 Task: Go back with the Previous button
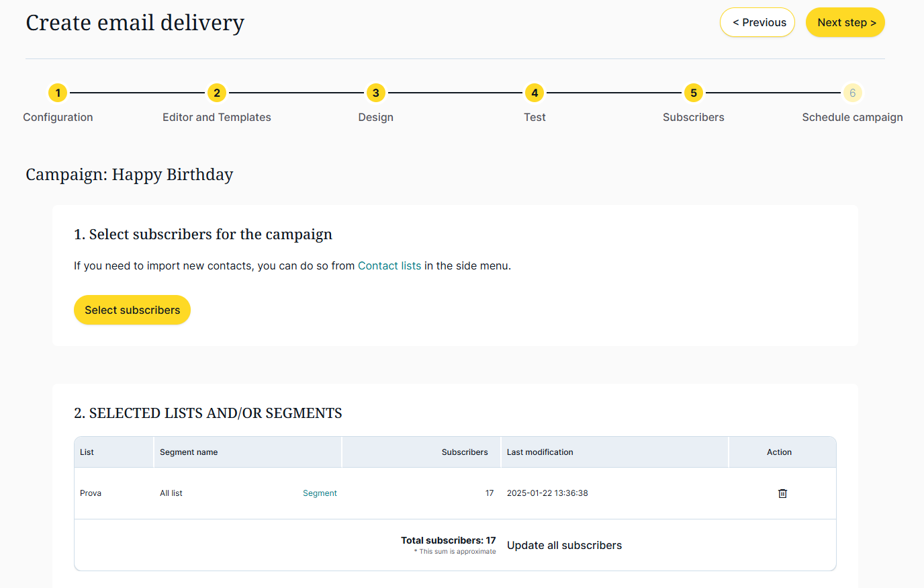(x=757, y=22)
